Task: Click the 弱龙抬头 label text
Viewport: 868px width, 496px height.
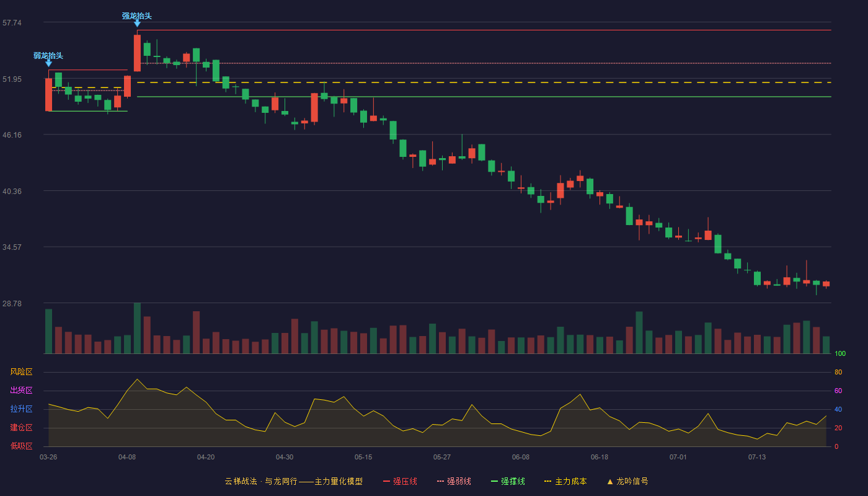Action: tap(48, 55)
